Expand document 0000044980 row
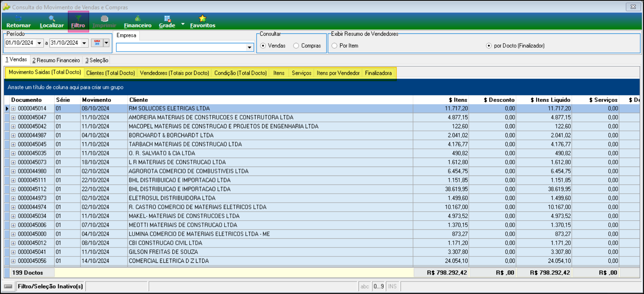The image size is (644, 294). tap(13, 171)
